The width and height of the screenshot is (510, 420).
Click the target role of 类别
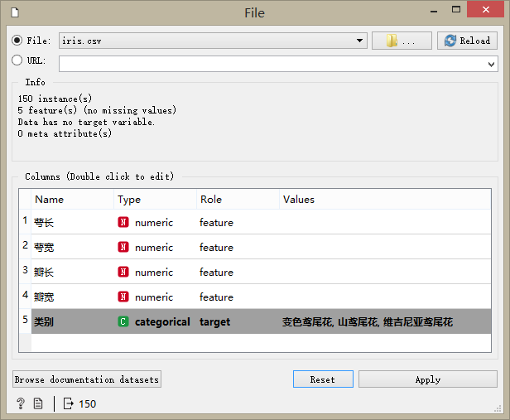[x=215, y=321]
